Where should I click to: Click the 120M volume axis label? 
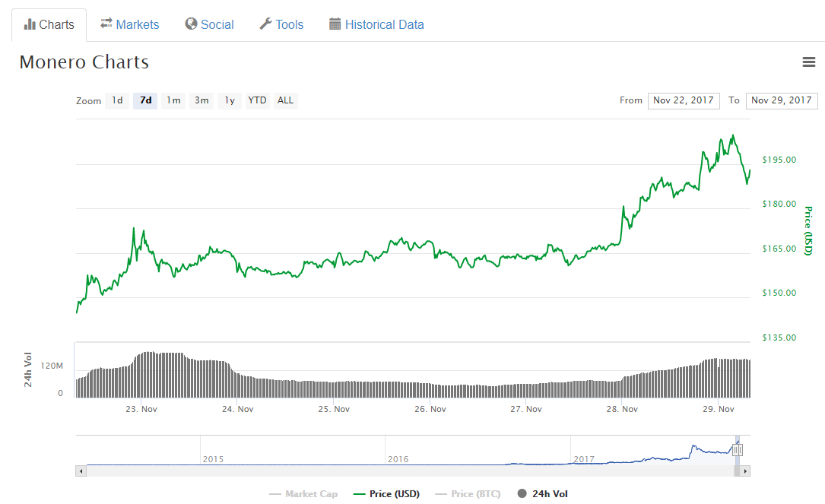[52, 366]
